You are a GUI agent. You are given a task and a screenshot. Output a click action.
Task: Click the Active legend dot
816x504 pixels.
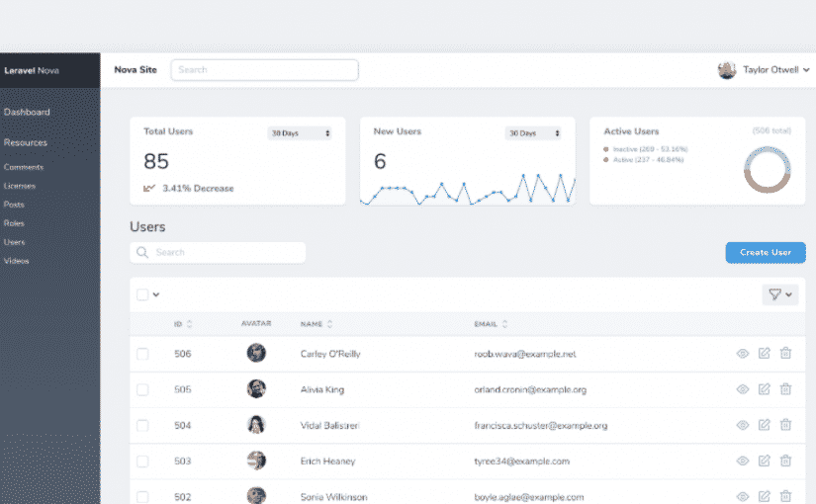pyautogui.click(x=605, y=160)
